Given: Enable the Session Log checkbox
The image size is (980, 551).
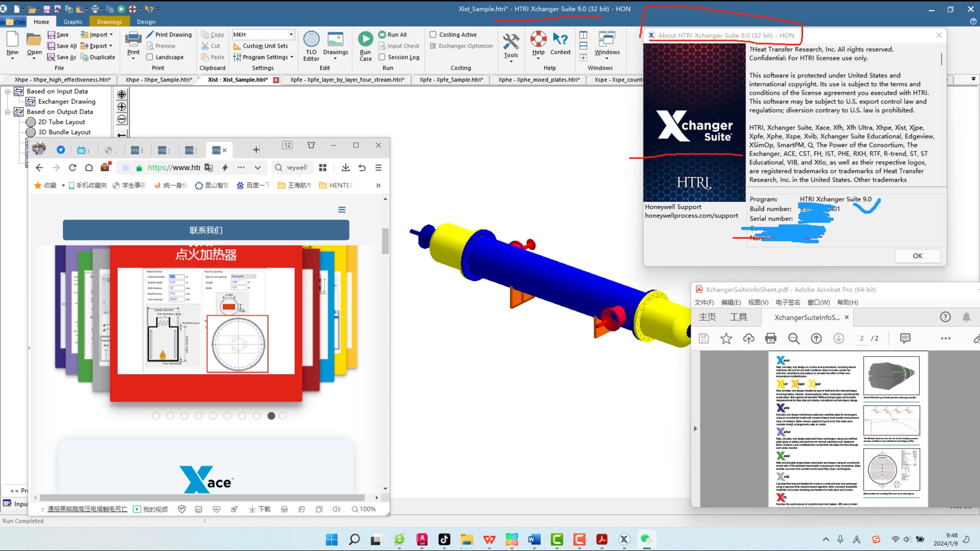Looking at the screenshot, I should tap(382, 57).
